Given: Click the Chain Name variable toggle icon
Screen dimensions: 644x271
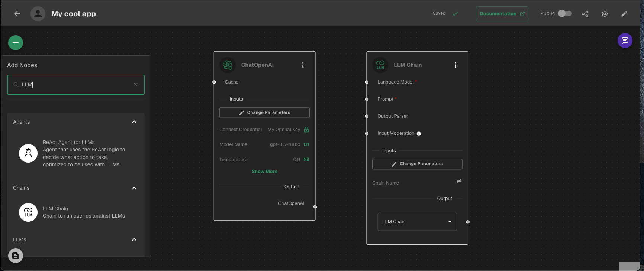Looking at the screenshot, I should pos(459,181).
